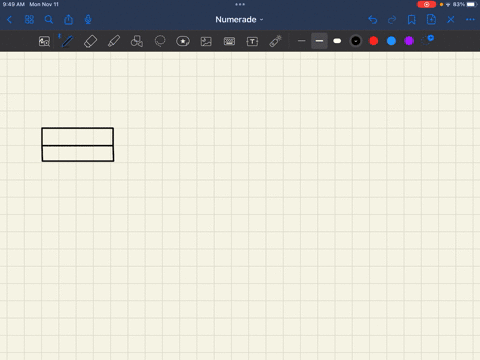
Task: Choose the thin stroke width
Action: [x=301, y=41]
